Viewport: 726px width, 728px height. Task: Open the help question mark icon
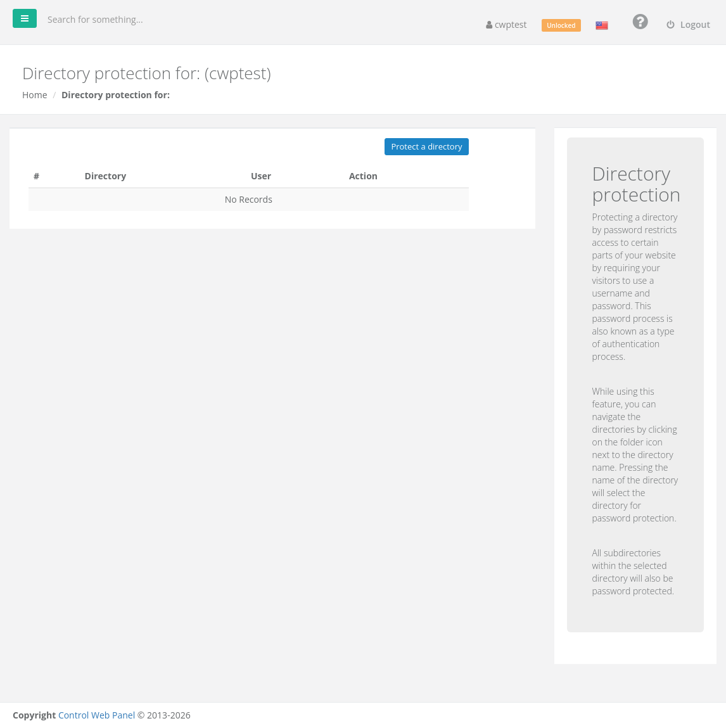coord(640,22)
